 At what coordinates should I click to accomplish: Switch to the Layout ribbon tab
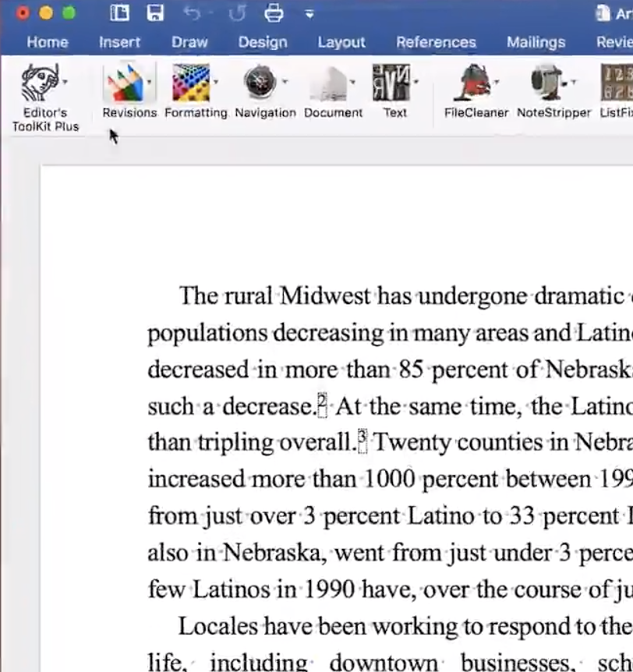[x=341, y=42]
